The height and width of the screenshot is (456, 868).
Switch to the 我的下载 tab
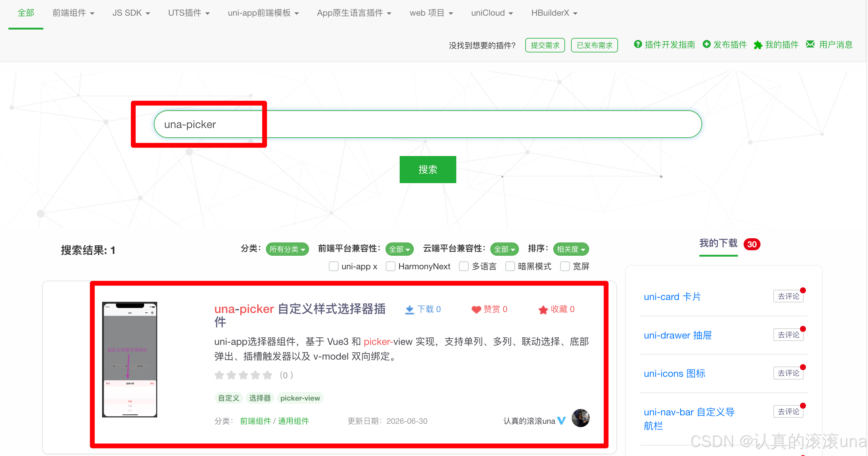click(718, 243)
